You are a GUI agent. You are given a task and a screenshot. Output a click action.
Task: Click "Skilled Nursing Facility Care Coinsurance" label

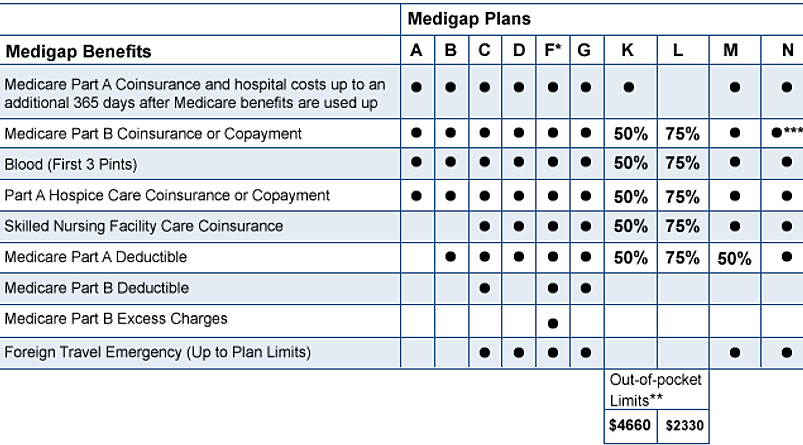144,226
